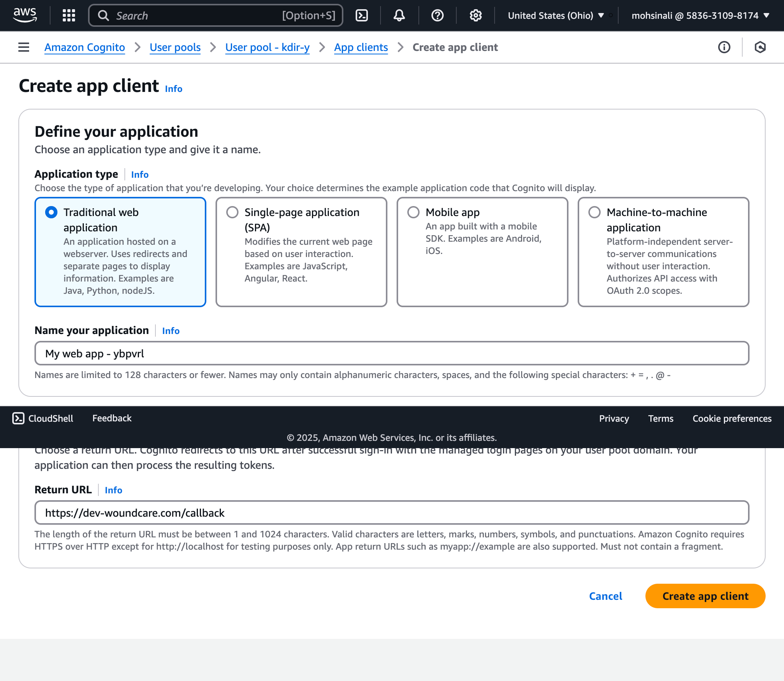View notifications via the bell icon
The image size is (784, 681).
point(399,15)
